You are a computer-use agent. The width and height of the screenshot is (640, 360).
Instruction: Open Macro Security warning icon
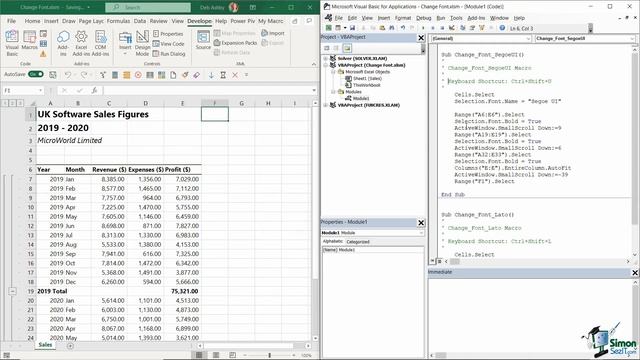[43, 53]
